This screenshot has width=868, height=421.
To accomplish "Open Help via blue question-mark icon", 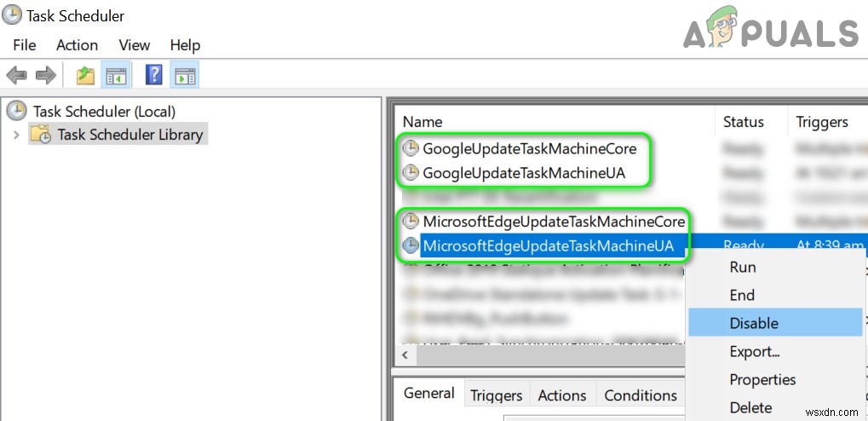I will pyautogui.click(x=154, y=75).
